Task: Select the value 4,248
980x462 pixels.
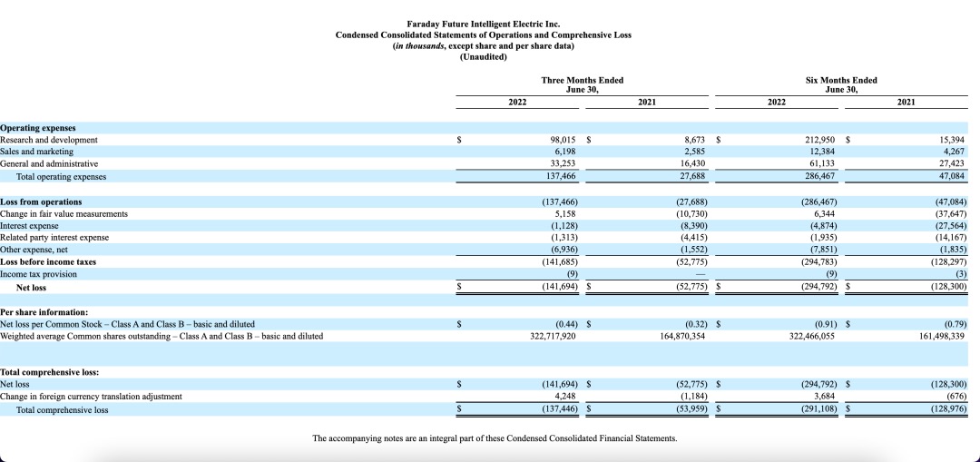Action: point(565,397)
